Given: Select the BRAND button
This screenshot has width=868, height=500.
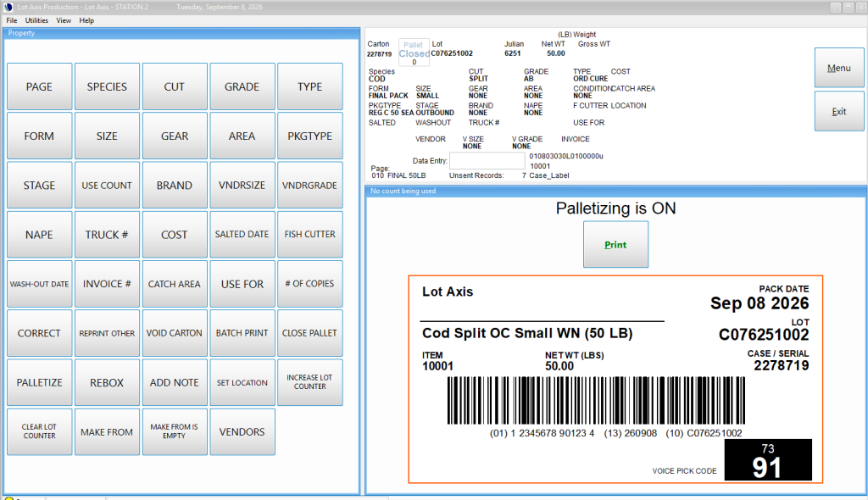Looking at the screenshot, I should (x=175, y=185).
